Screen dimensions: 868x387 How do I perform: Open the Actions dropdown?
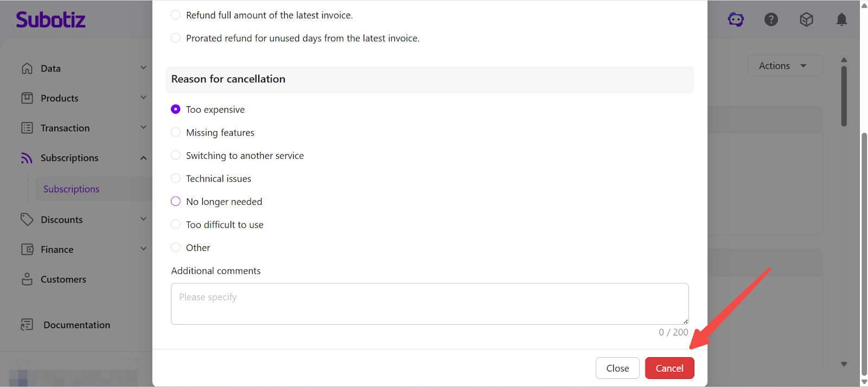(x=784, y=66)
